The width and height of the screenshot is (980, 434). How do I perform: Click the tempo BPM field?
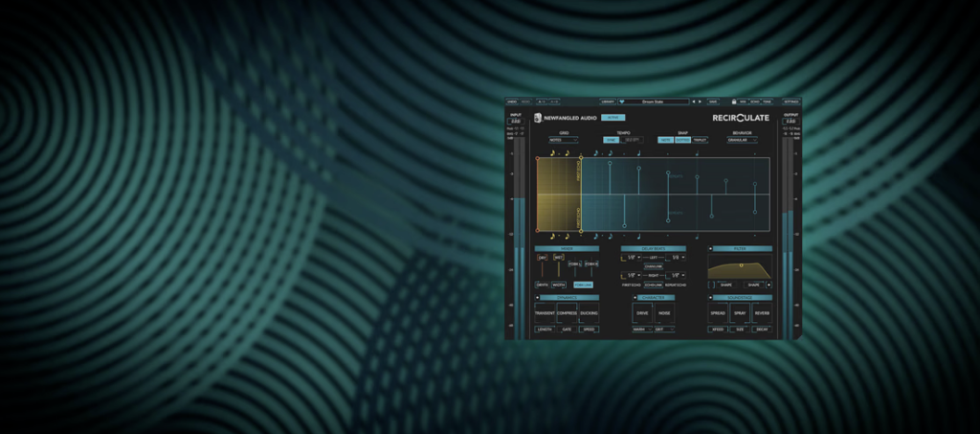[632, 140]
